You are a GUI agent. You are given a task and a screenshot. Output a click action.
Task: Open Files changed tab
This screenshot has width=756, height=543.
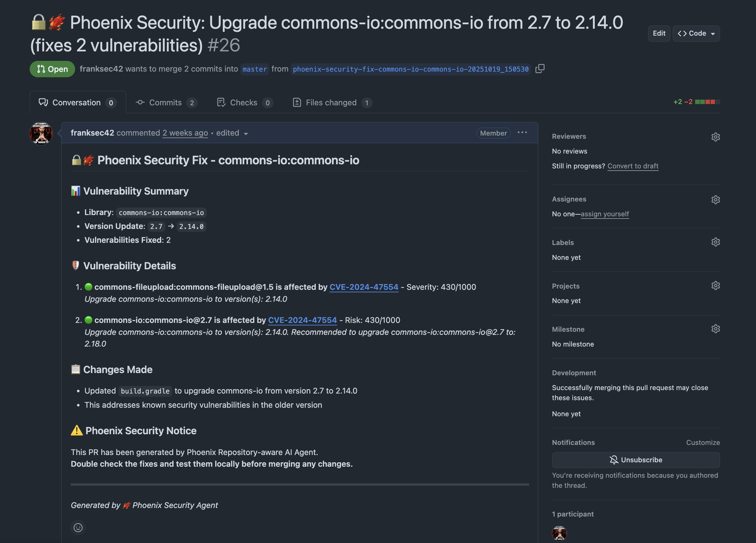tap(332, 102)
